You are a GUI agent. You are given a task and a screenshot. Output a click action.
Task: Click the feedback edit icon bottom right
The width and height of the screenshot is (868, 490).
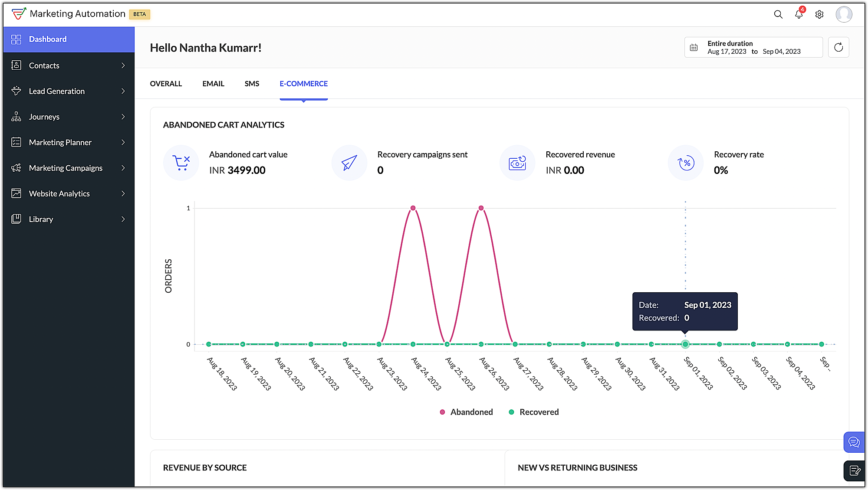click(855, 470)
